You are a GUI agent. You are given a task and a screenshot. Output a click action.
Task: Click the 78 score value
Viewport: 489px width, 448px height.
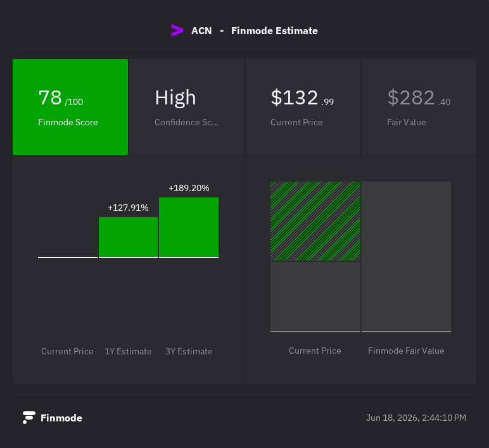point(50,97)
